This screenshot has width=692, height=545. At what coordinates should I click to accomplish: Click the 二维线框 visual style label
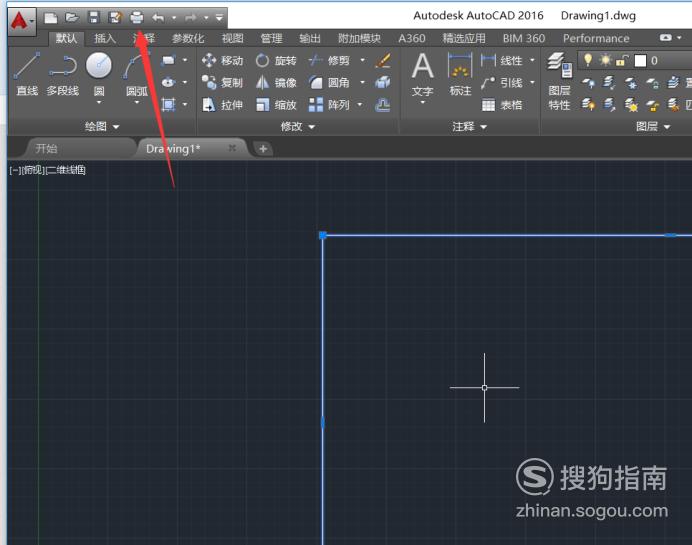[x=66, y=170]
